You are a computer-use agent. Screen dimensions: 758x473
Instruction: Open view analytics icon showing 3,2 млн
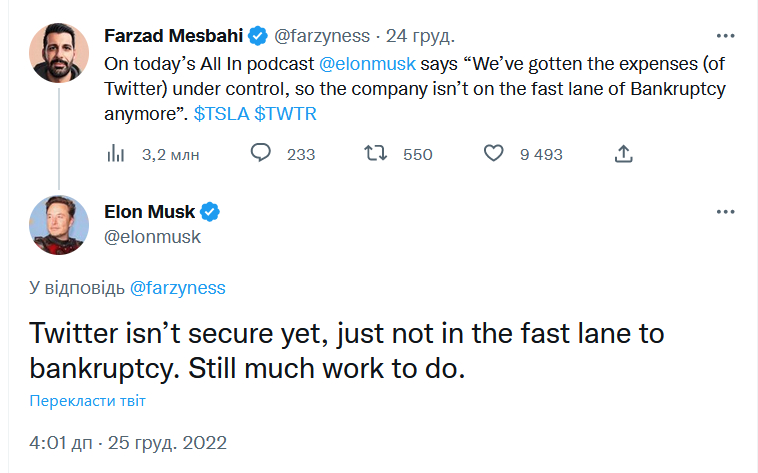(x=116, y=154)
